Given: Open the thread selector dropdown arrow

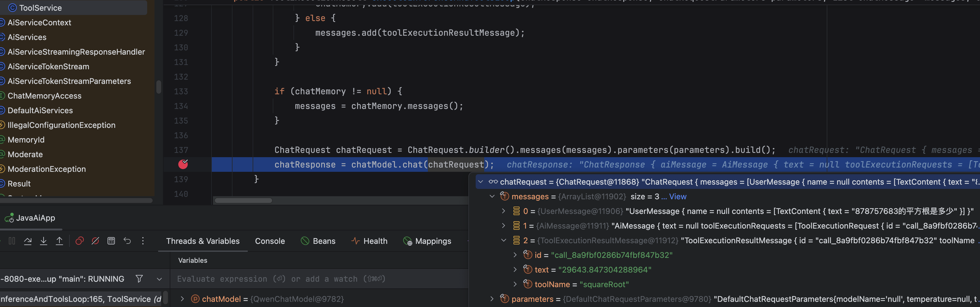Looking at the screenshot, I should (159, 279).
